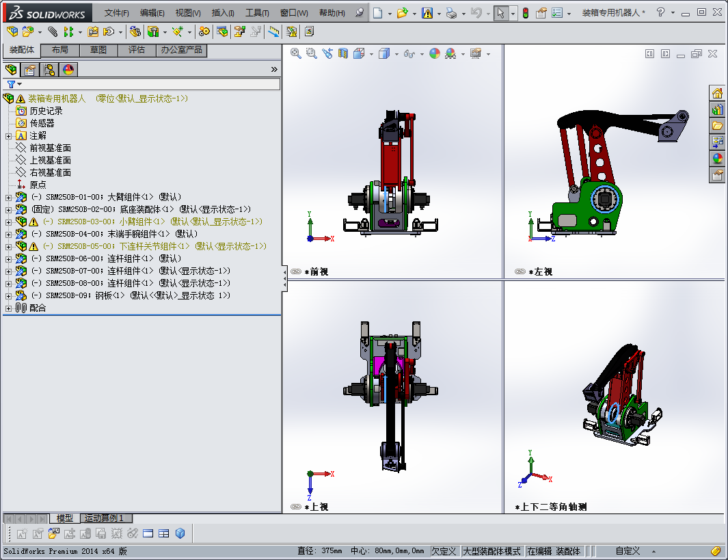Click the Linear Component Pattern icon
This screenshot has height=560, width=728.
69,31
